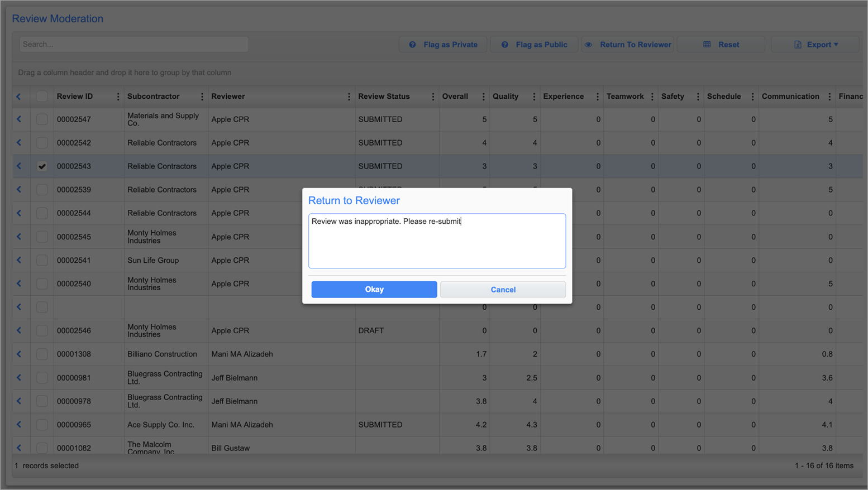868x490 pixels.
Task: Select checkbox for review 00002544
Action: [x=42, y=213]
